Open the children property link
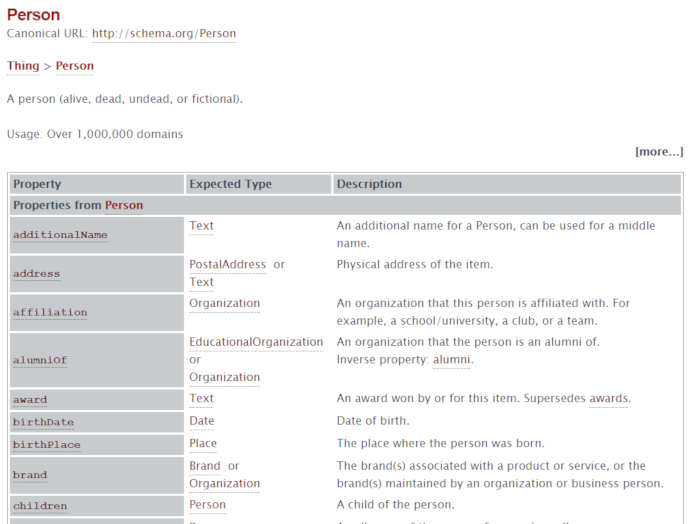The width and height of the screenshot is (700, 524). (40, 506)
